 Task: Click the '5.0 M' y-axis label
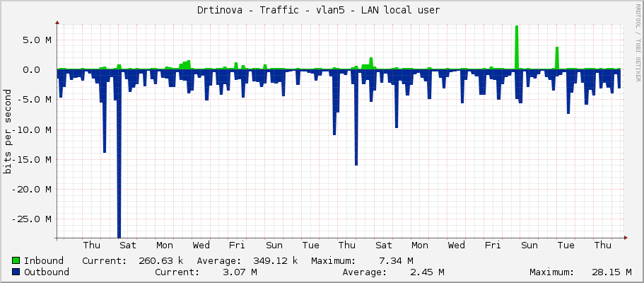[37, 40]
